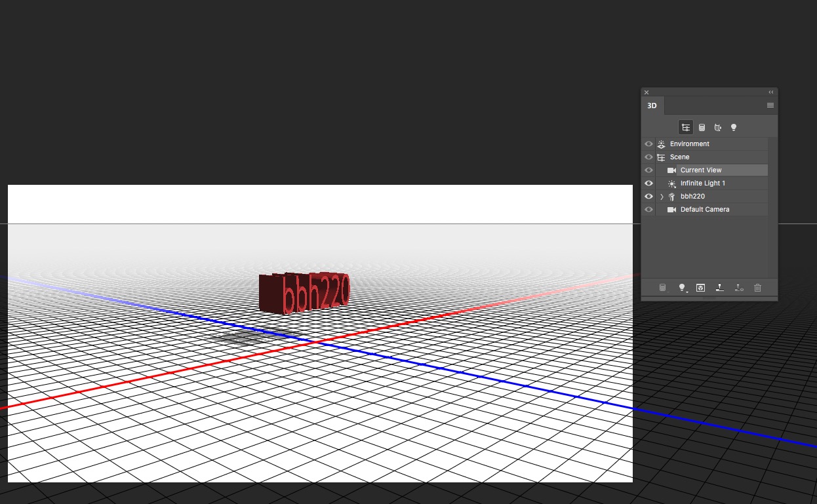
Task: Click the Default Camera camera icon
Action: (x=671, y=210)
